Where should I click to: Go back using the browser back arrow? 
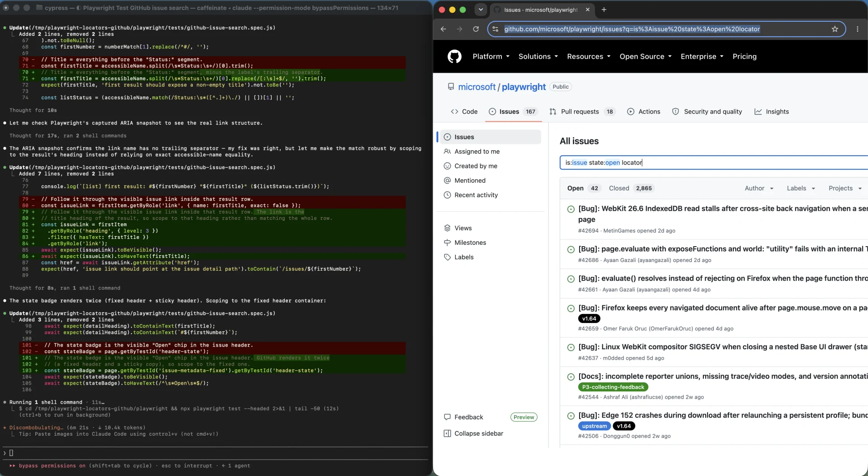(443, 29)
